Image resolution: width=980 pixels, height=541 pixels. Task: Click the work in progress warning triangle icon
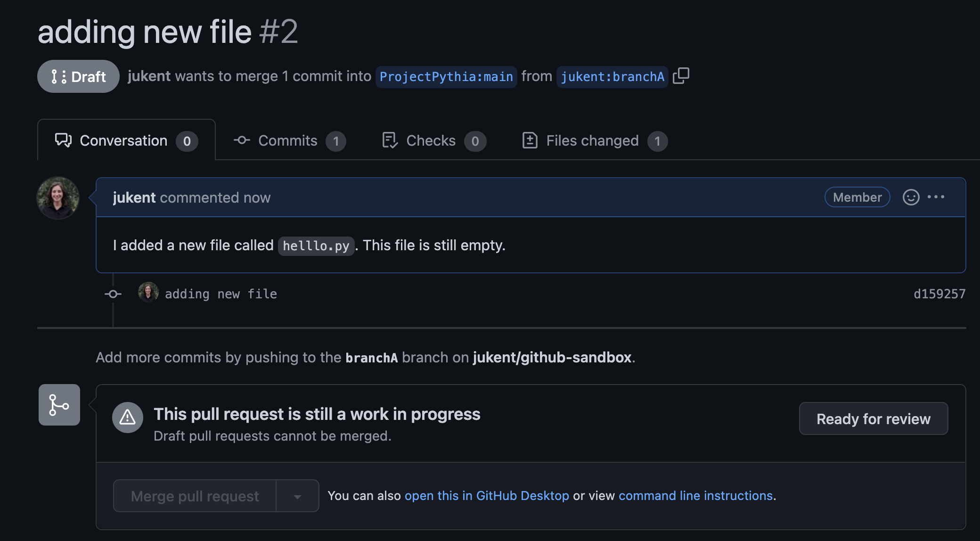point(128,418)
